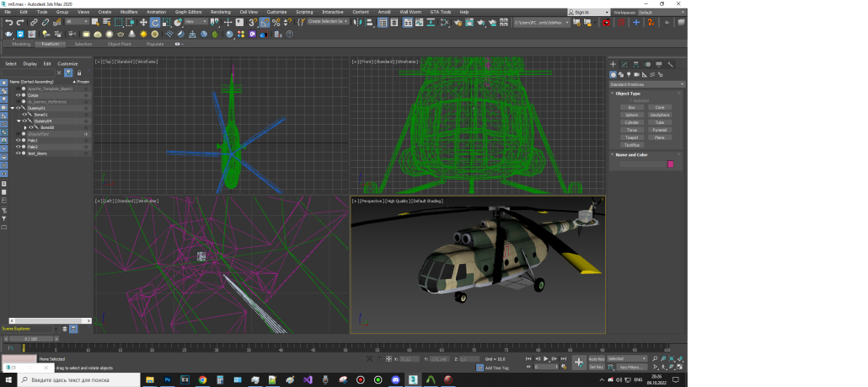Select the Move tool in main toolbar
This screenshot has width=868, height=387.
coord(143,23)
